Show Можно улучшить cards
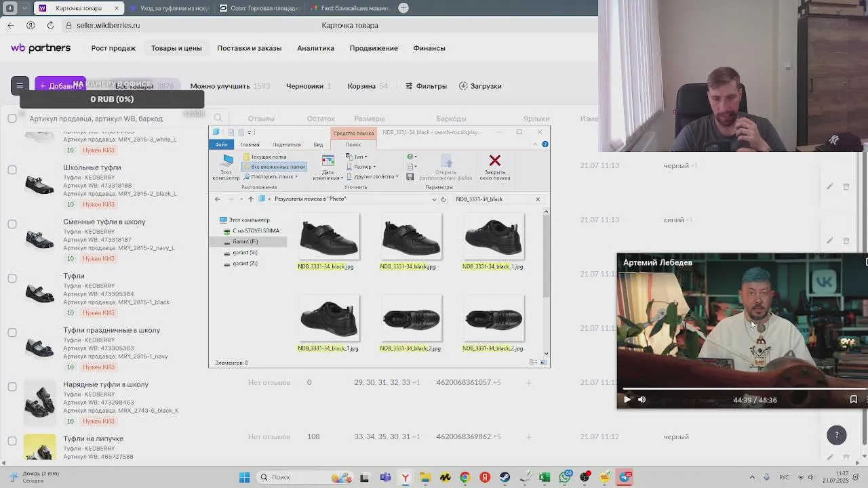The width and height of the screenshot is (868, 488). tap(230, 86)
